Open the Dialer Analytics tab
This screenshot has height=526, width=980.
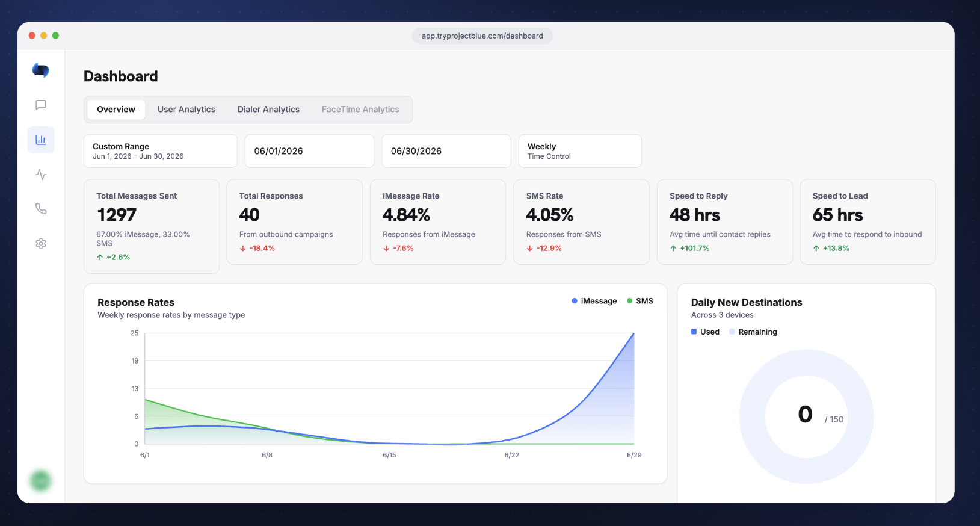(x=268, y=110)
